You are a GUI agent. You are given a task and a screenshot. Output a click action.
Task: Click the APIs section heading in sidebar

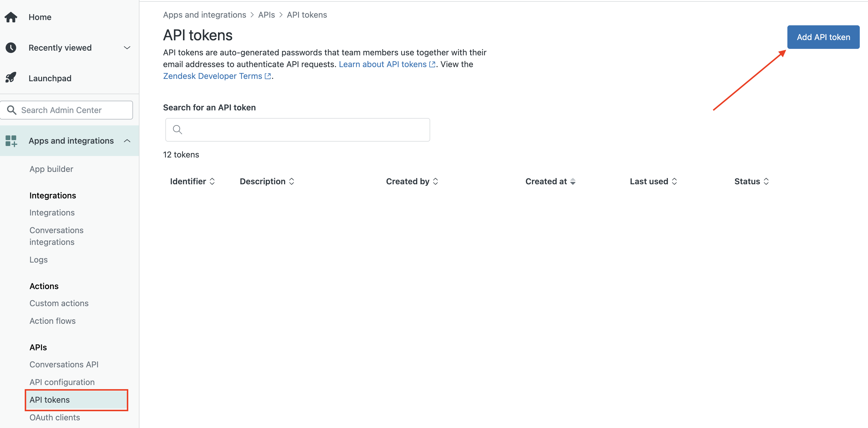click(38, 347)
